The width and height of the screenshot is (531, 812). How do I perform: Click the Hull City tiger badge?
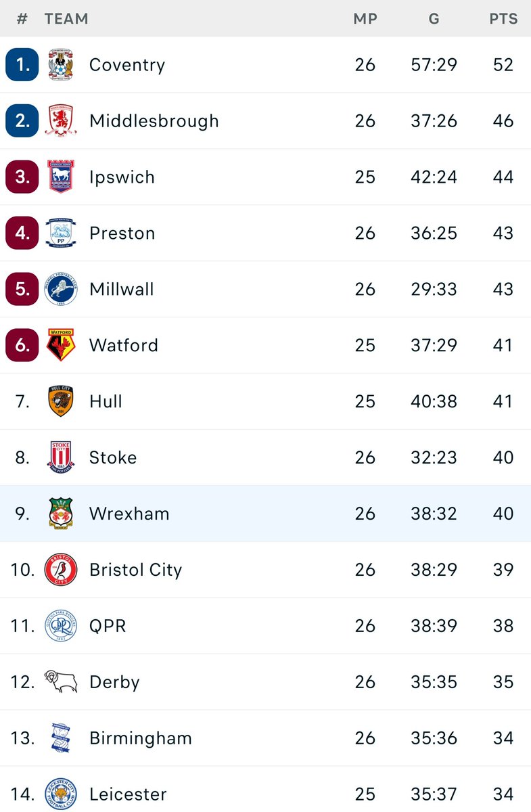pos(61,402)
